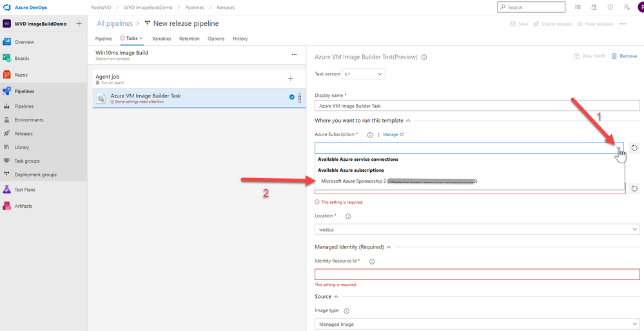Click the Remove task button

[x=624, y=56]
